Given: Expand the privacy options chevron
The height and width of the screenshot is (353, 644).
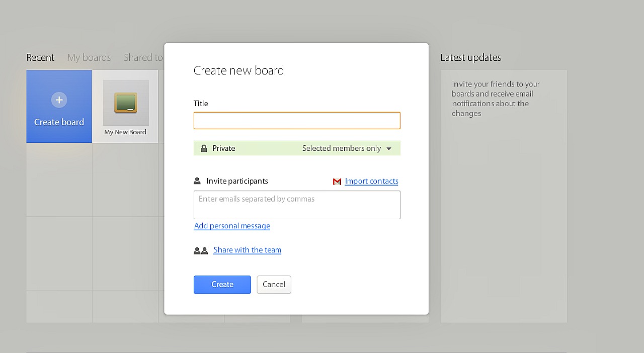Looking at the screenshot, I should click(388, 148).
